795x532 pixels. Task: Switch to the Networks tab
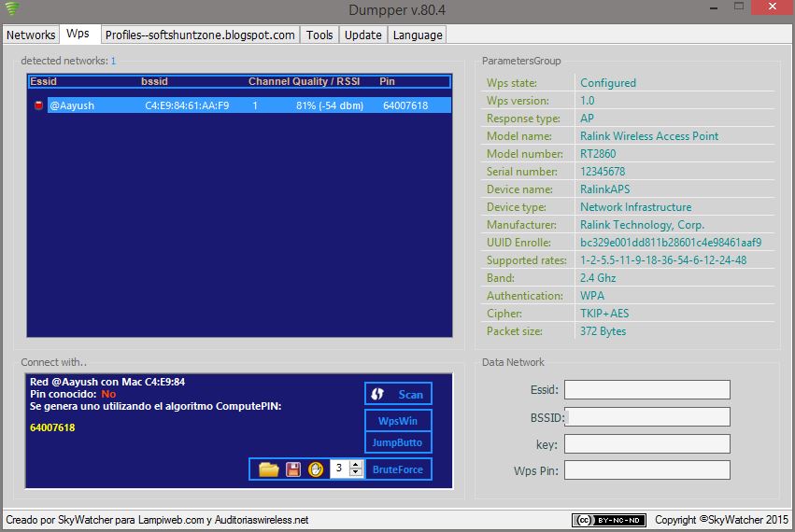[x=31, y=35]
